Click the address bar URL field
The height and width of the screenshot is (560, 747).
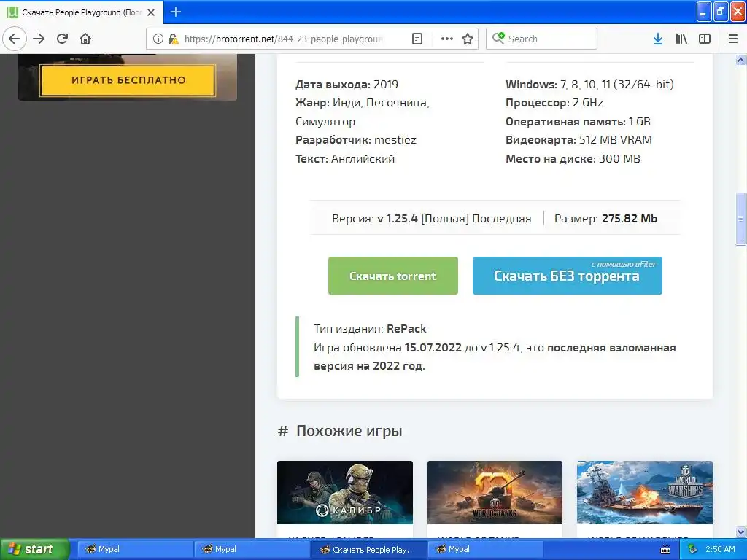pyautogui.click(x=284, y=39)
